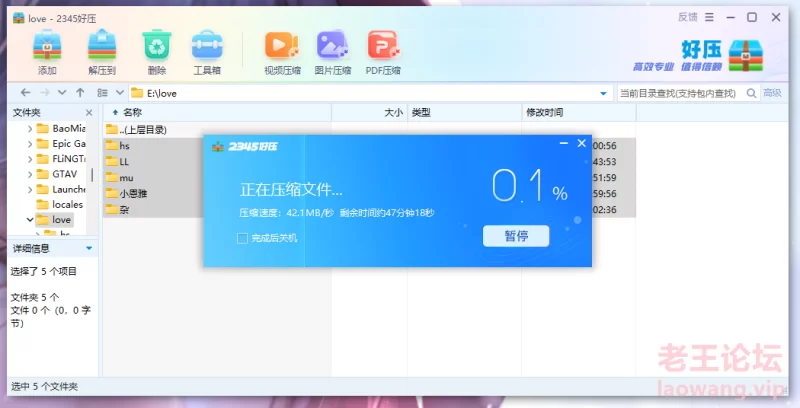Screen dimensions: 800x408
Task: Expand the GTAV folder tree node
Action: point(30,174)
